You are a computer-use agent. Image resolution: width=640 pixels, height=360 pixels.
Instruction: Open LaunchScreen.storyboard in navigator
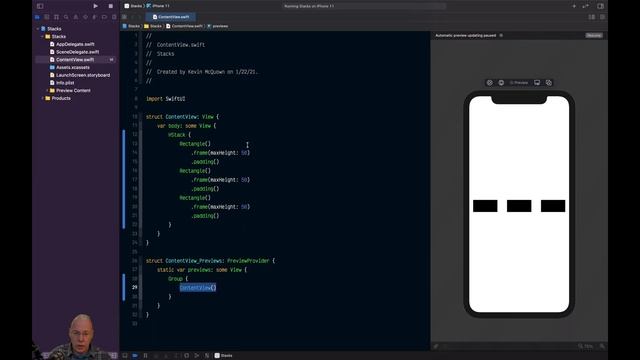click(82, 75)
